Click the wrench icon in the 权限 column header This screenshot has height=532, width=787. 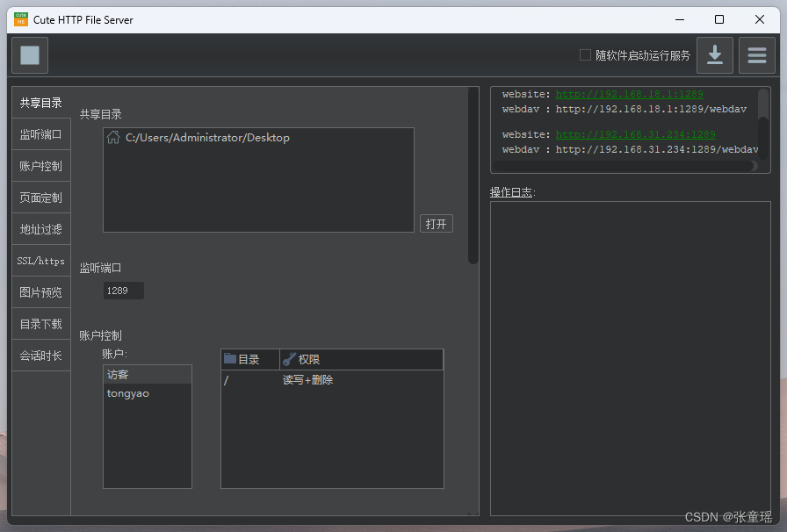289,359
